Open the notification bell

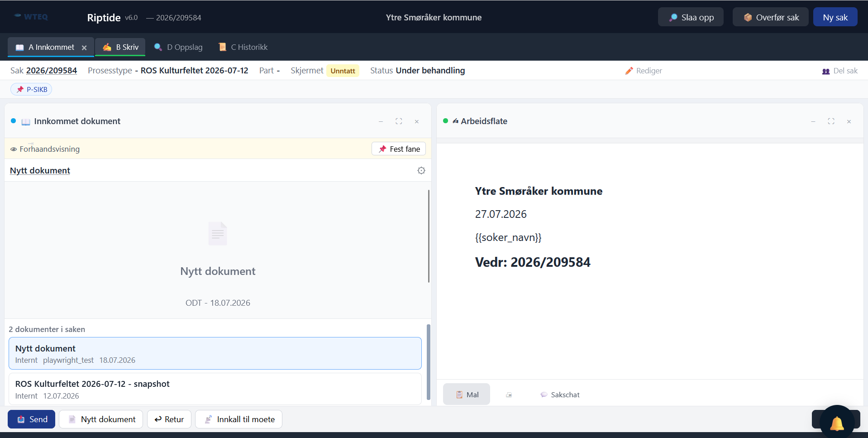tap(837, 423)
